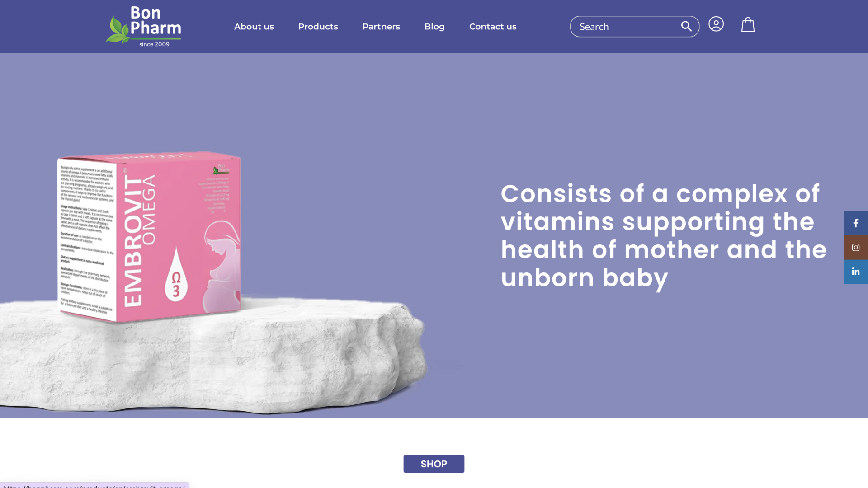Image resolution: width=868 pixels, height=488 pixels.
Task: Open the user account icon
Action: click(x=716, y=24)
